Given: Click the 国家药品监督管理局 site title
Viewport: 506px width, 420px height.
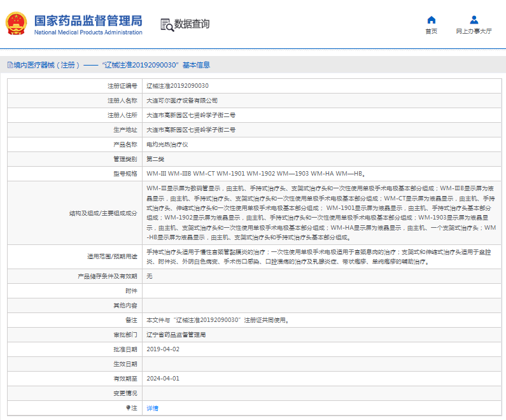Looking at the screenshot, I should (x=88, y=20).
